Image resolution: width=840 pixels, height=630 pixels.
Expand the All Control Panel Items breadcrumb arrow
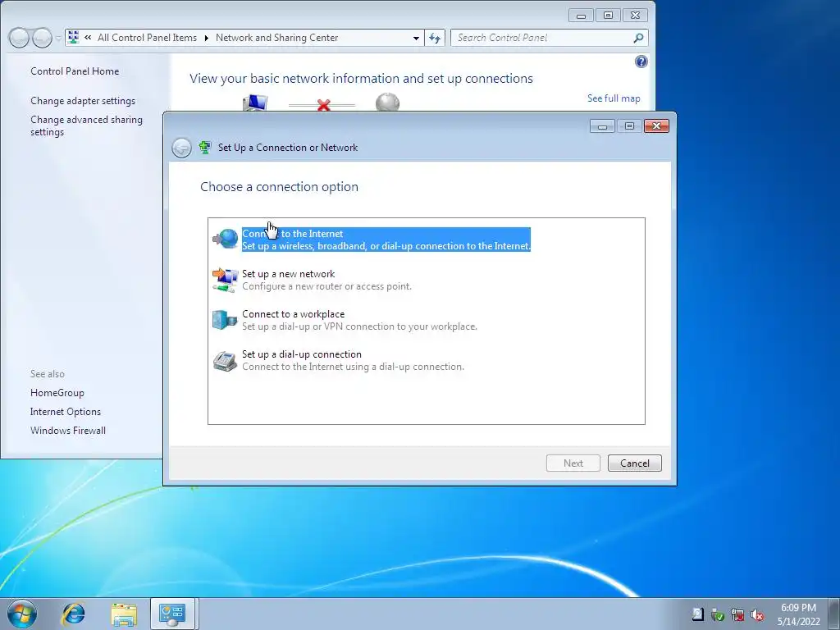coord(206,38)
